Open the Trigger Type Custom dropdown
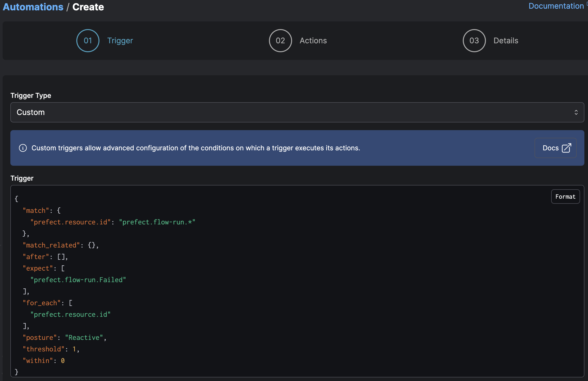 click(x=297, y=112)
